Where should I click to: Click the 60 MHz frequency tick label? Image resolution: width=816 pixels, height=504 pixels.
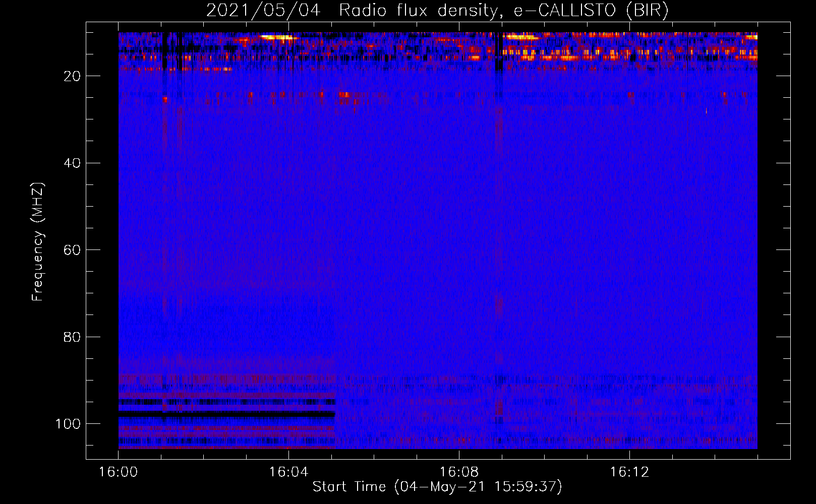pos(72,250)
